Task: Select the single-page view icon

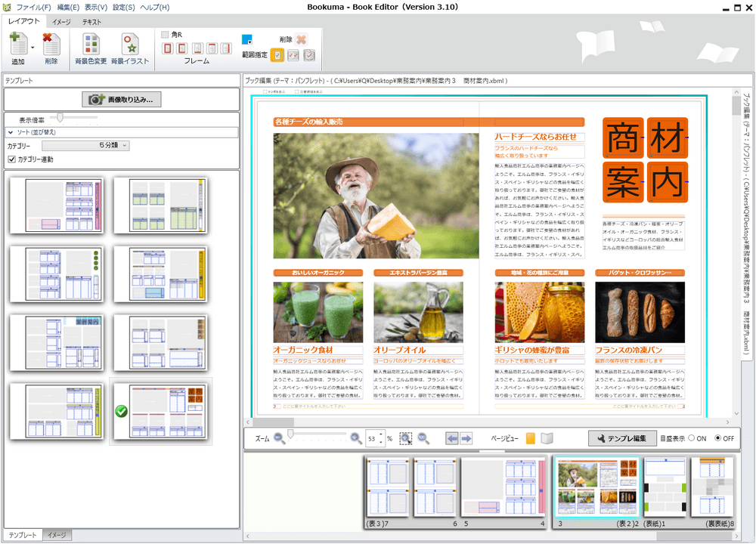Action: [531, 438]
